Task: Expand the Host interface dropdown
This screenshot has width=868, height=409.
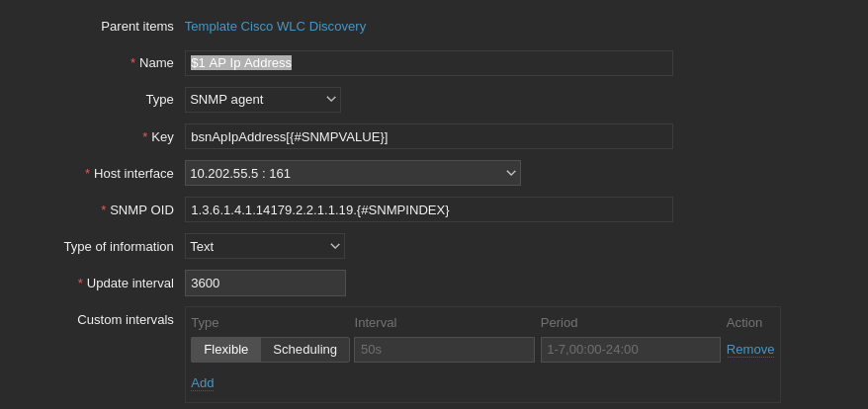Action: [352, 173]
